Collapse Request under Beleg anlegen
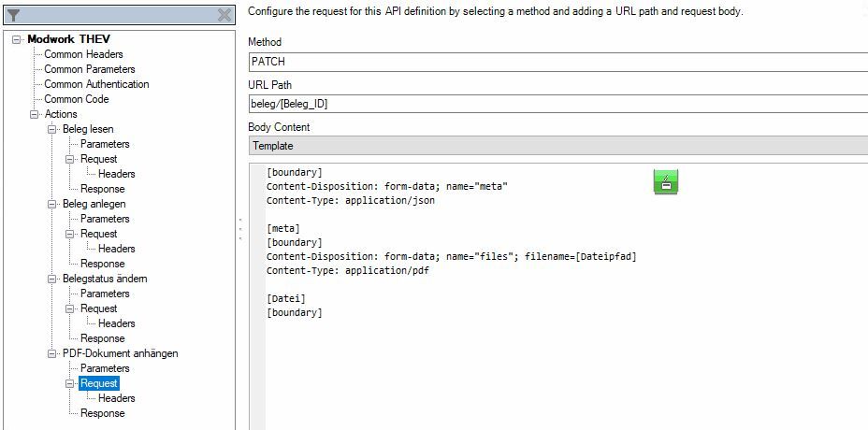The width and height of the screenshot is (868, 430). point(70,234)
